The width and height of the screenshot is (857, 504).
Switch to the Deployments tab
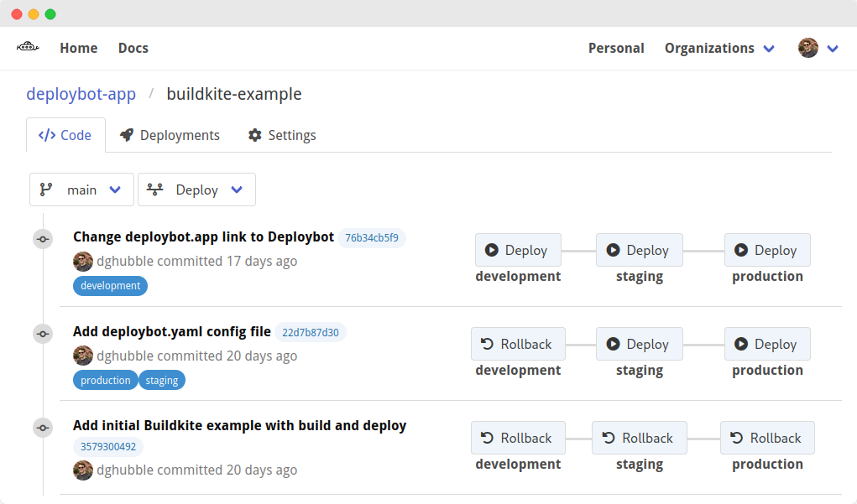170,135
